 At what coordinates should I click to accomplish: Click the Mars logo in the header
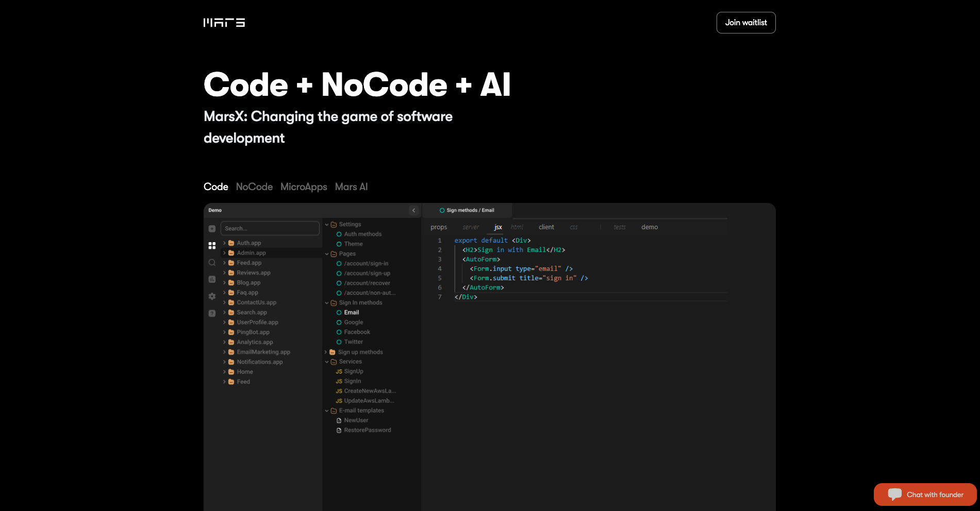[x=224, y=23]
